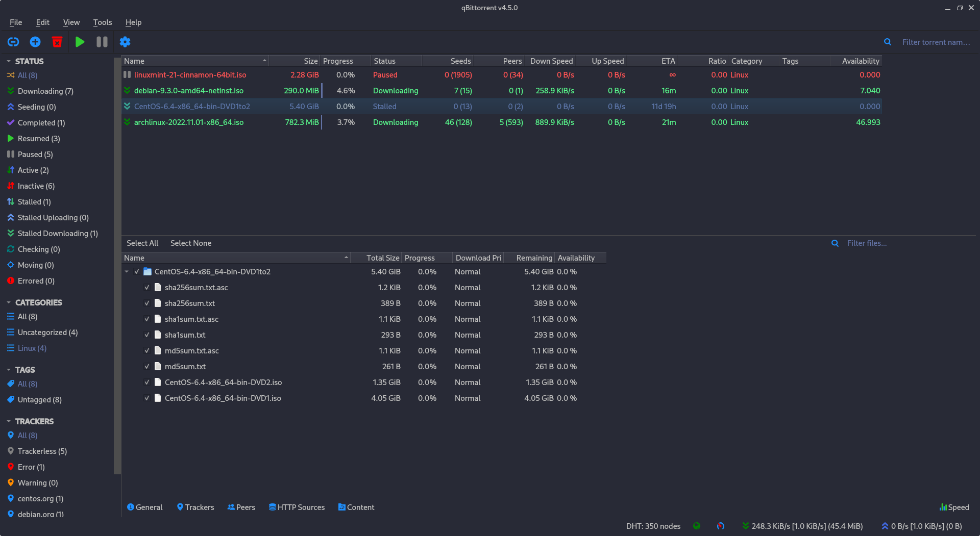Click the sidebar vertical scrollbar
Viewport: 980px width, 536px height.
coord(117,265)
